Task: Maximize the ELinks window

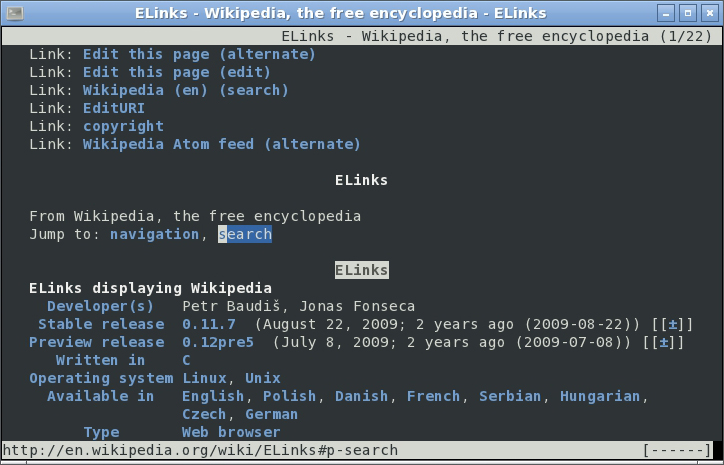Action: (x=688, y=13)
